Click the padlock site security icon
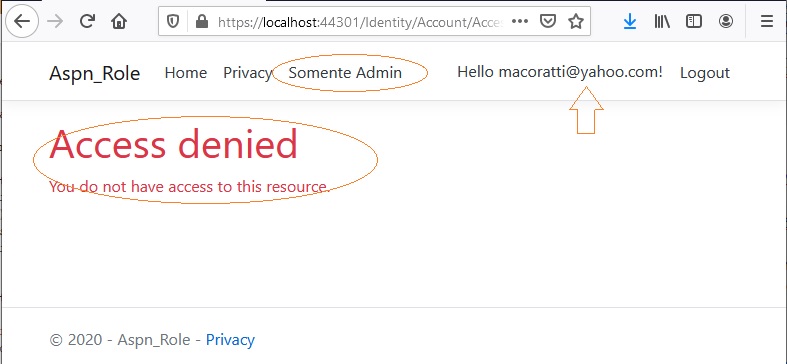 (x=202, y=21)
